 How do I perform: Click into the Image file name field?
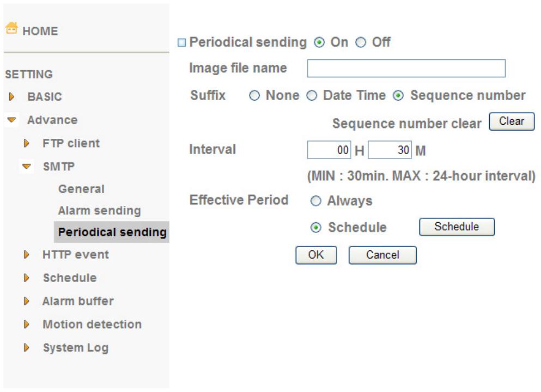[x=406, y=68]
